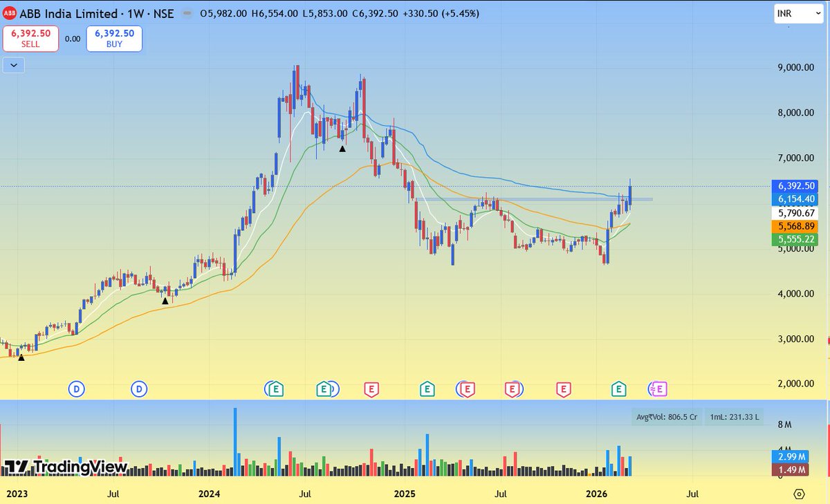Click the 2025 label on the time axis
830x504 pixels.
[404, 494]
